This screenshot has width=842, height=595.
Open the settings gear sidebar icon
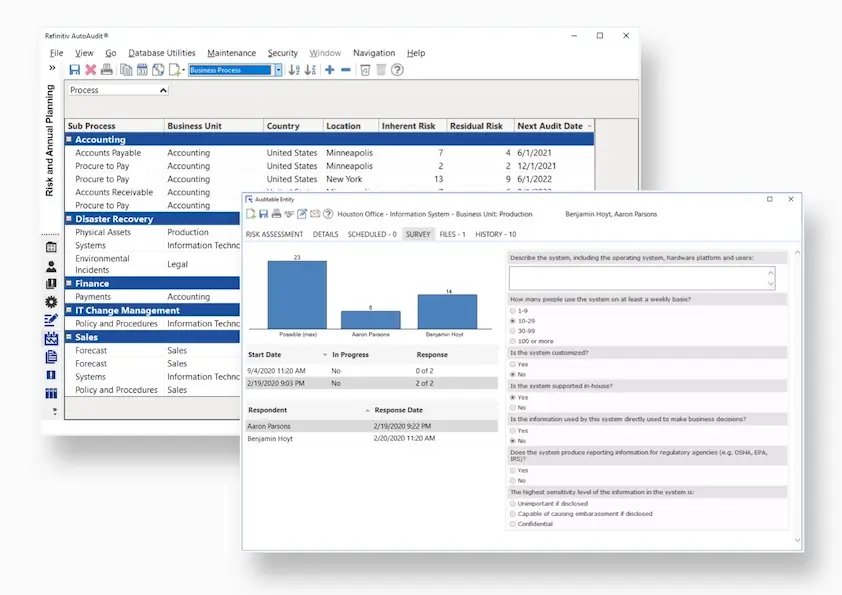pos(51,302)
